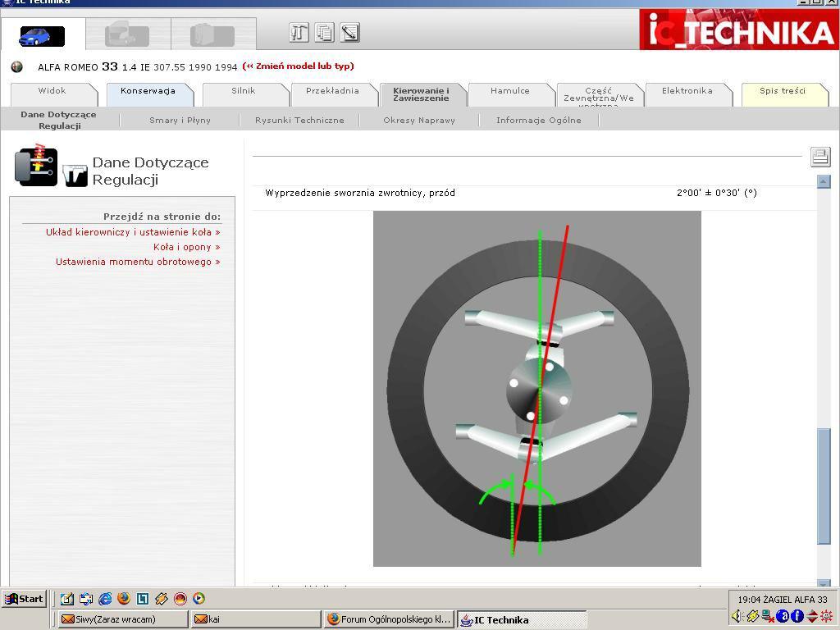Click the red round quick launch icon

(x=180, y=598)
